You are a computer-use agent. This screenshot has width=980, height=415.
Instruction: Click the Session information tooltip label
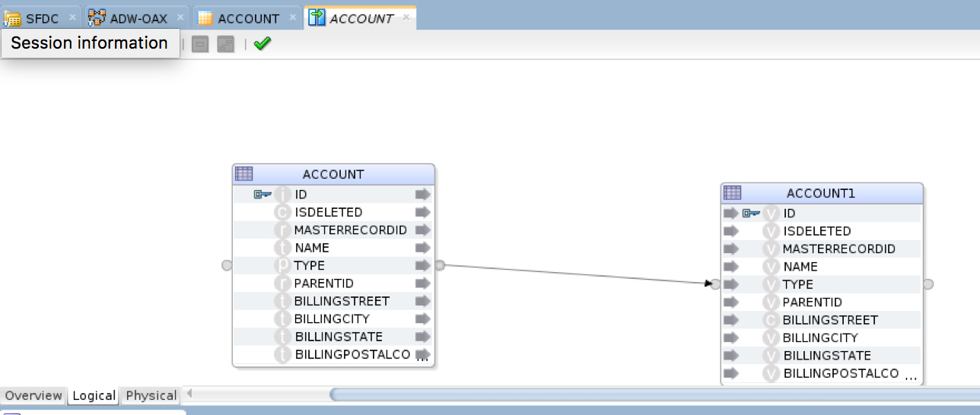click(x=89, y=43)
